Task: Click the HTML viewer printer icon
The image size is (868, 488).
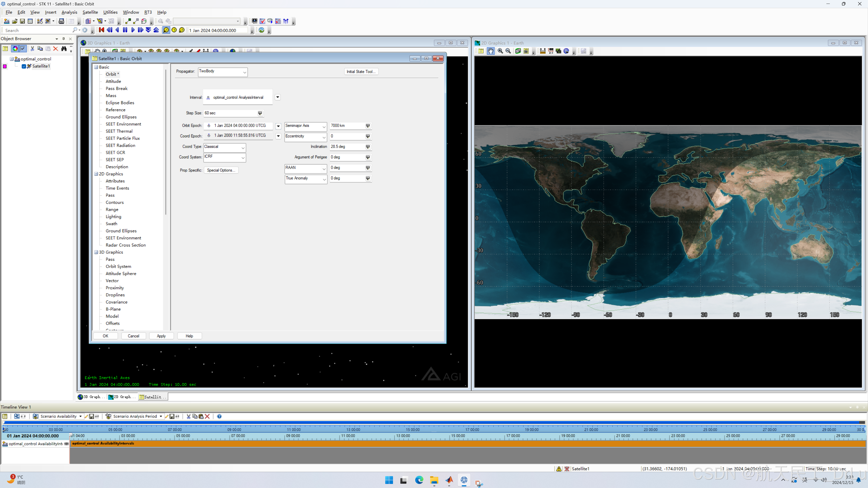Action: pyautogui.click(x=61, y=21)
